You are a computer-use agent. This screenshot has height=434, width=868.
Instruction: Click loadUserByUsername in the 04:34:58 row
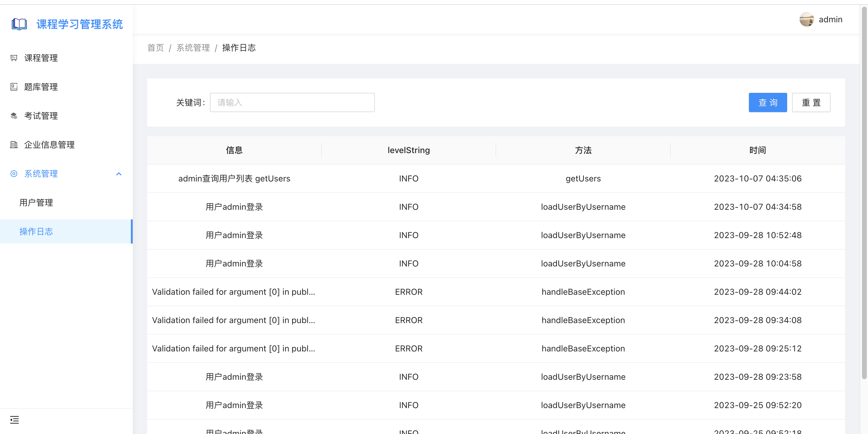coord(583,207)
